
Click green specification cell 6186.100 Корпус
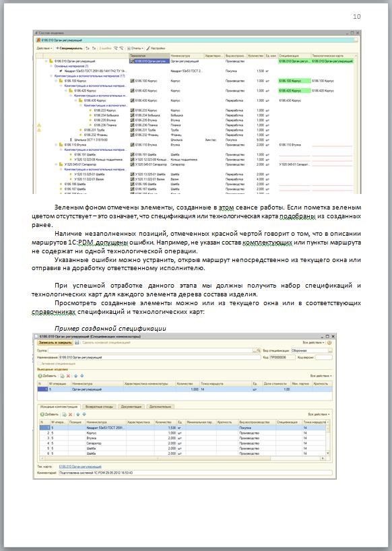click(x=294, y=81)
